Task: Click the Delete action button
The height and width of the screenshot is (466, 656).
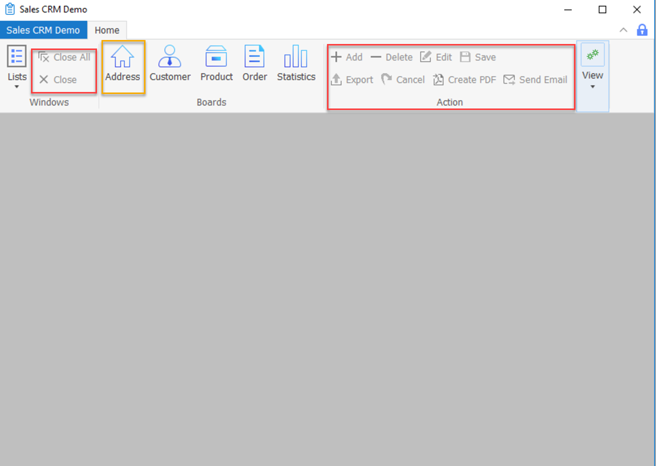Action: click(x=391, y=58)
